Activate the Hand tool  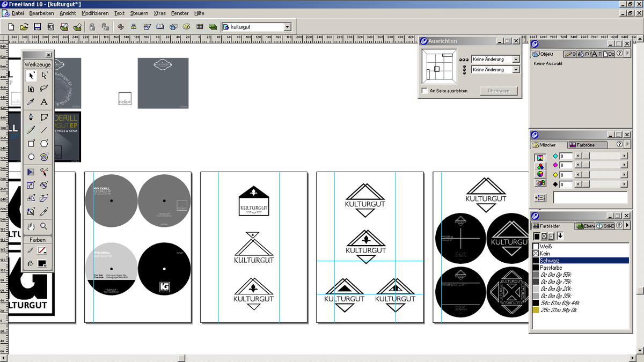31,226
